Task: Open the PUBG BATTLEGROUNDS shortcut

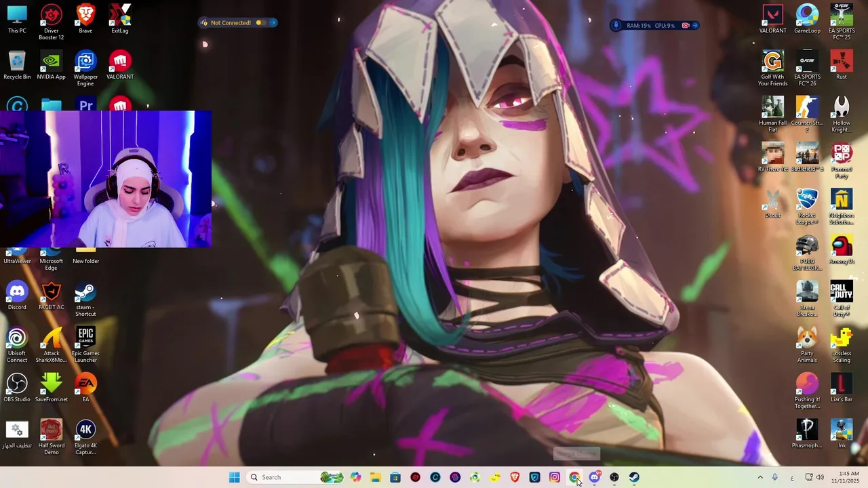Action: point(807,253)
